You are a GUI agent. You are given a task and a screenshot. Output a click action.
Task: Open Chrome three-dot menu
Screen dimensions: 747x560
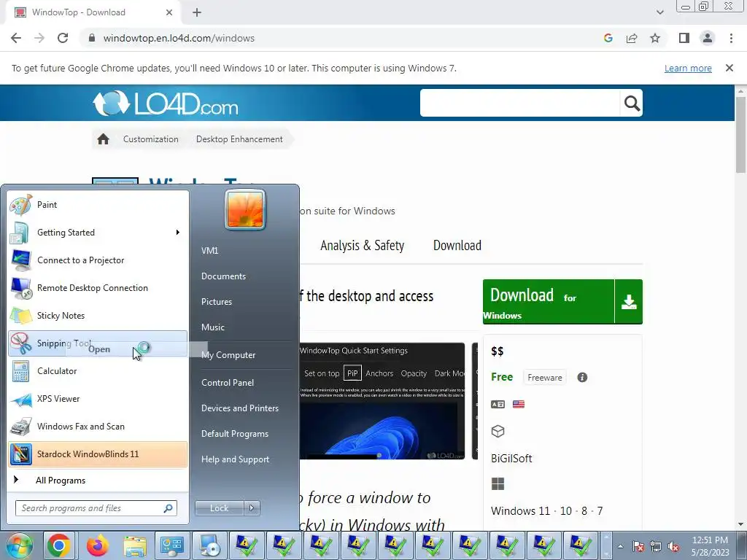pyautogui.click(x=731, y=38)
